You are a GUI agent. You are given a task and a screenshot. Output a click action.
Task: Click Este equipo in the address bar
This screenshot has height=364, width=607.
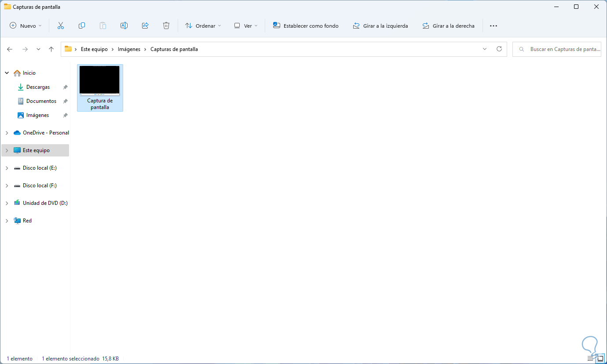(x=94, y=49)
